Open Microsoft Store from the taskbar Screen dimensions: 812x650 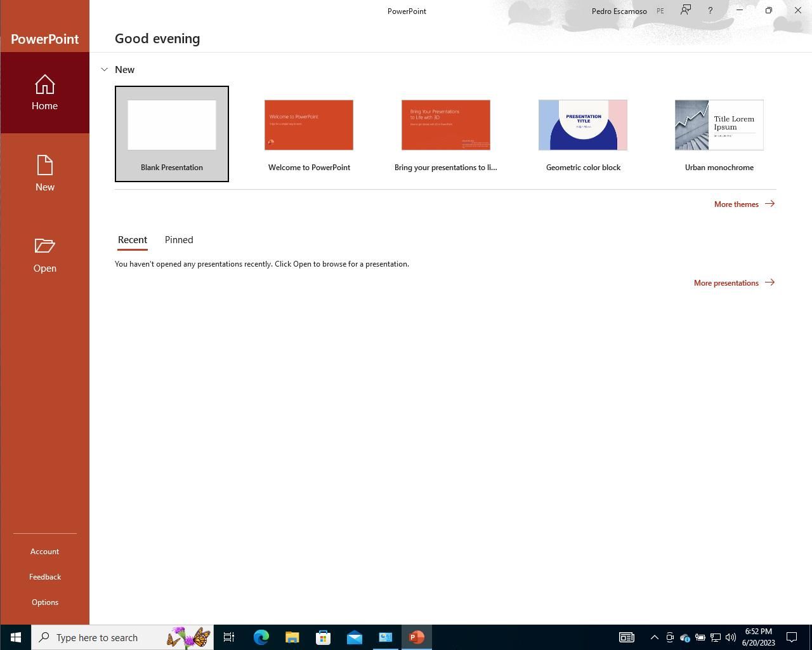click(323, 637)
